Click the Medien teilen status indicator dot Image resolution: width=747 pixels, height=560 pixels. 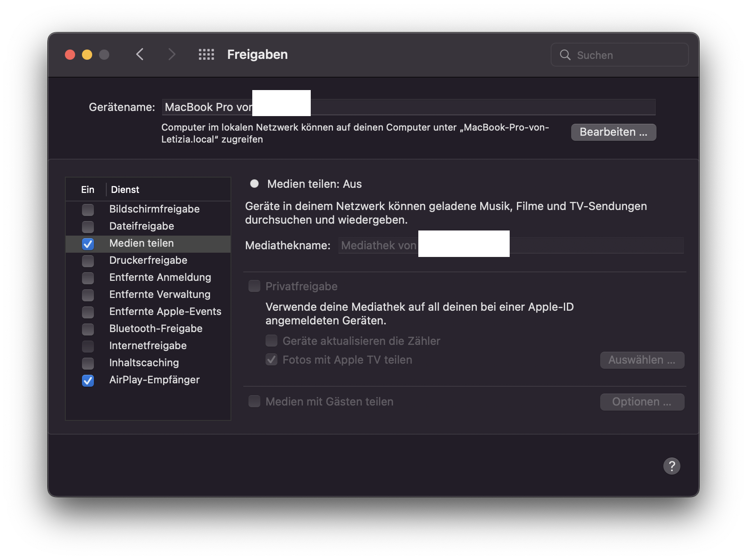[x=254, y=184]
